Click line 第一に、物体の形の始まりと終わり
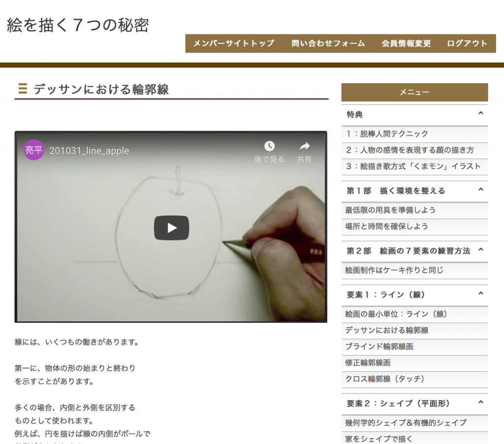 pyautogui.click(x=75, y=368)
